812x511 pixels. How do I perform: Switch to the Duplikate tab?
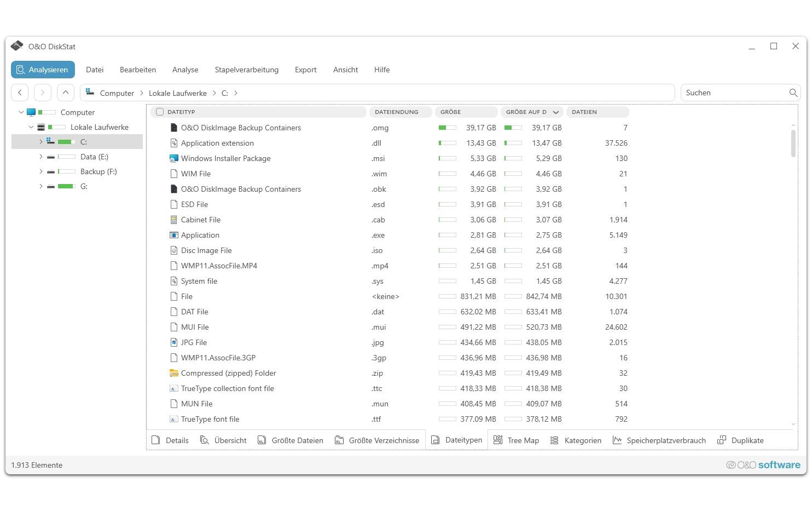click(740, 440)
